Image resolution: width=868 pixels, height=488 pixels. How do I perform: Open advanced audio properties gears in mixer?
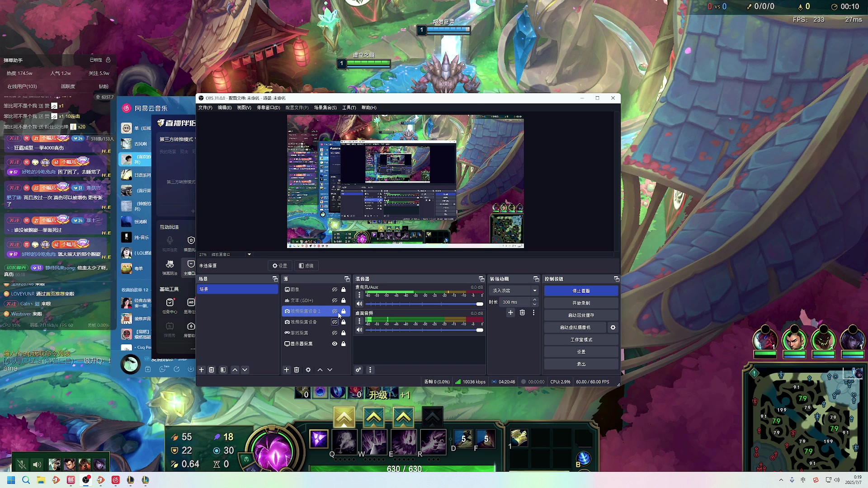pos(359,370)
